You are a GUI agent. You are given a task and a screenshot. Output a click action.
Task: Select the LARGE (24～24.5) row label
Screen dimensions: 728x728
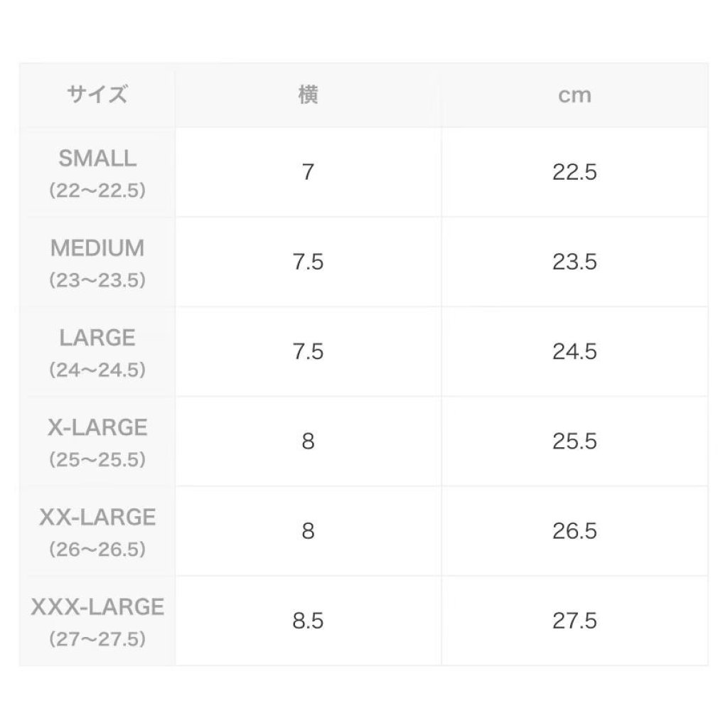[97, 352]
